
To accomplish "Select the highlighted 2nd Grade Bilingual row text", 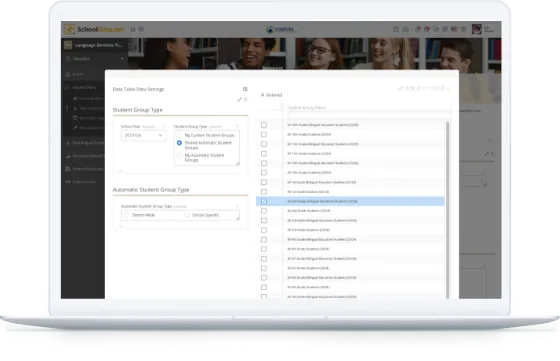I will 322,201.
